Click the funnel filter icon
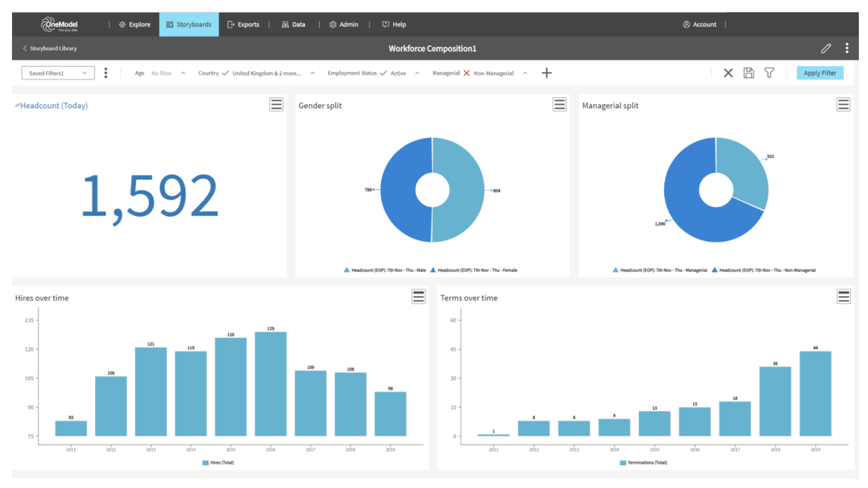The width and height of the screenshot is (868, 488). click(x=769, y=73)
